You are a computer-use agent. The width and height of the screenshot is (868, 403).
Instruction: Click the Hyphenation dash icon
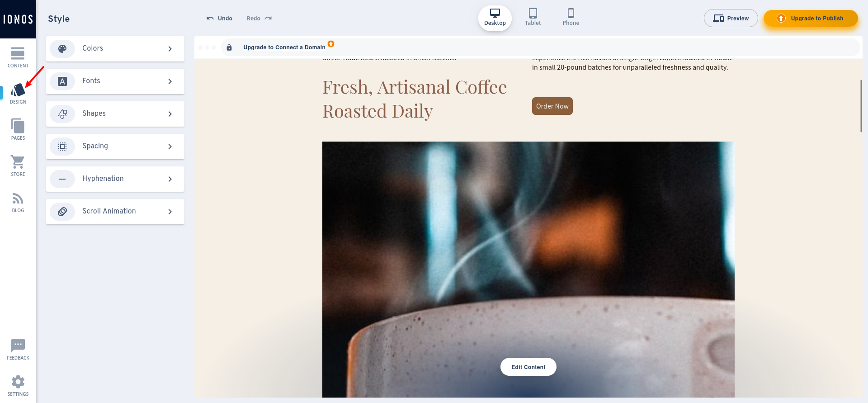click(62, 179)
